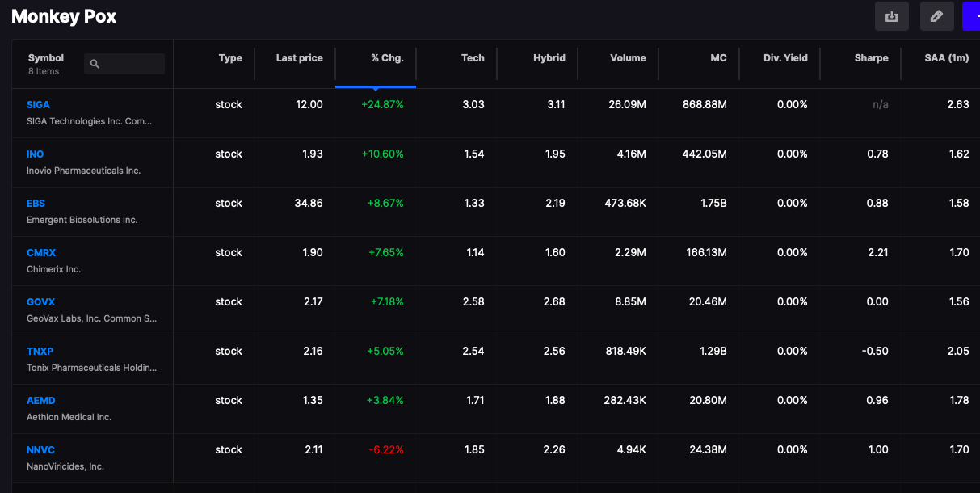Click AEMD's +3.84% change value
This screenshot has height=493, width=980.
click(385, 401)
